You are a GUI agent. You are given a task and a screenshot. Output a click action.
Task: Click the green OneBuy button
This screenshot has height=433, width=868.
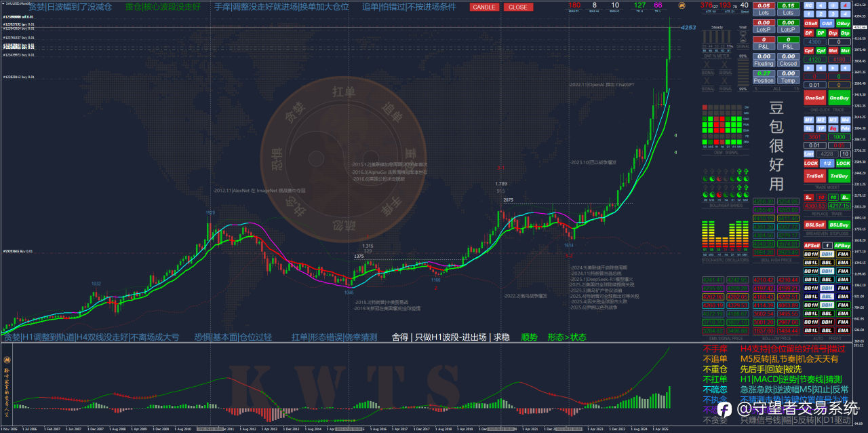pos(840,98)
